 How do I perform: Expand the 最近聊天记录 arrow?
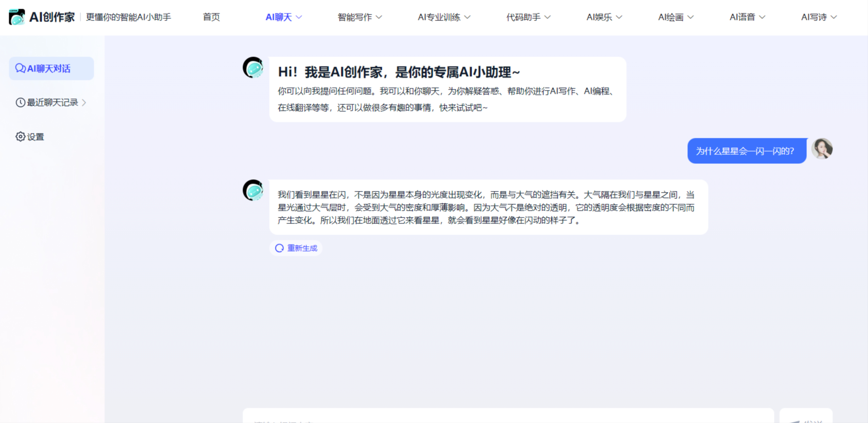click(84, 103)
